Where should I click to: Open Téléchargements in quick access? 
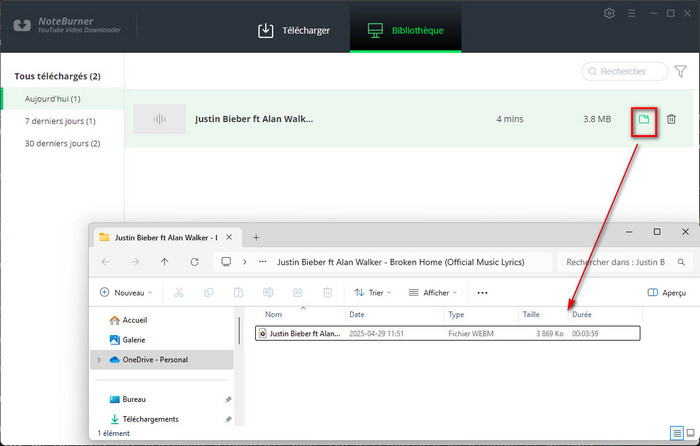(144, 419)
